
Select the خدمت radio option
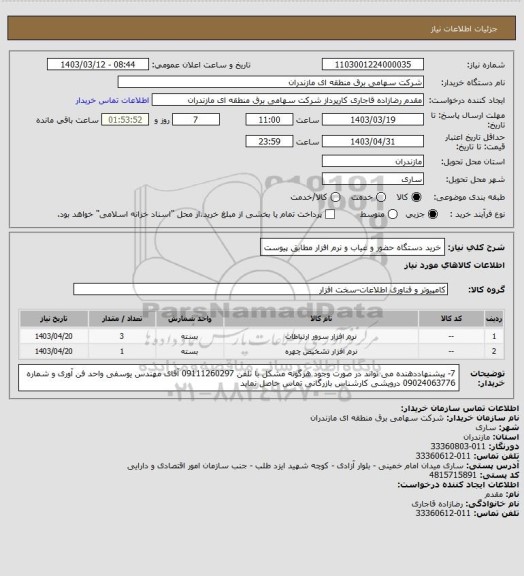(x=381, y=197)
